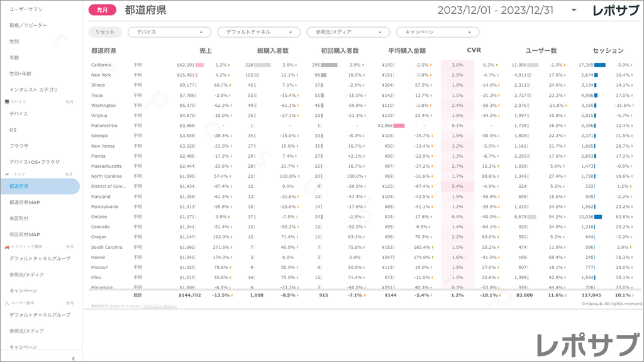644x362 pixels.
Task: Sort table by CVR column header
Action: pos(474,50)
